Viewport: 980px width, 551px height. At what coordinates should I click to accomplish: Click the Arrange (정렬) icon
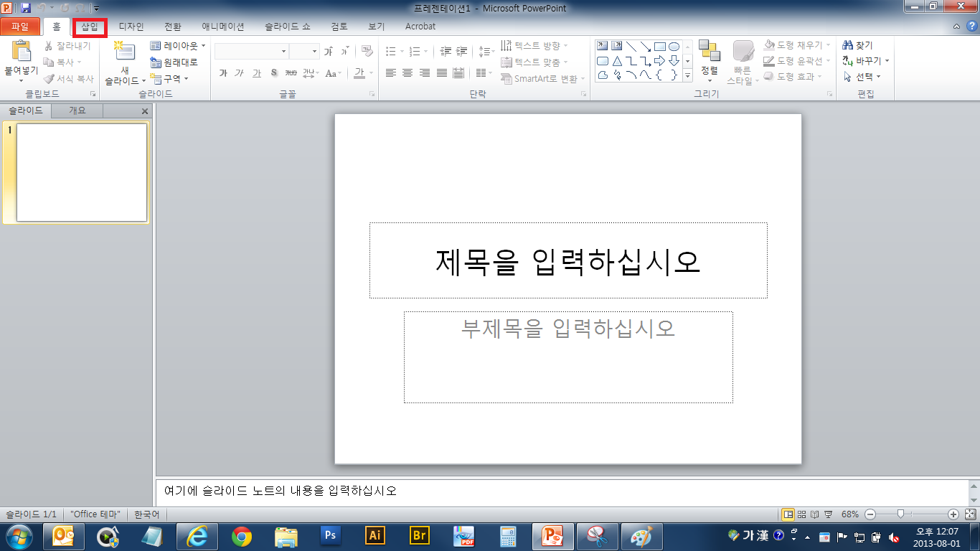click(709, 52)
